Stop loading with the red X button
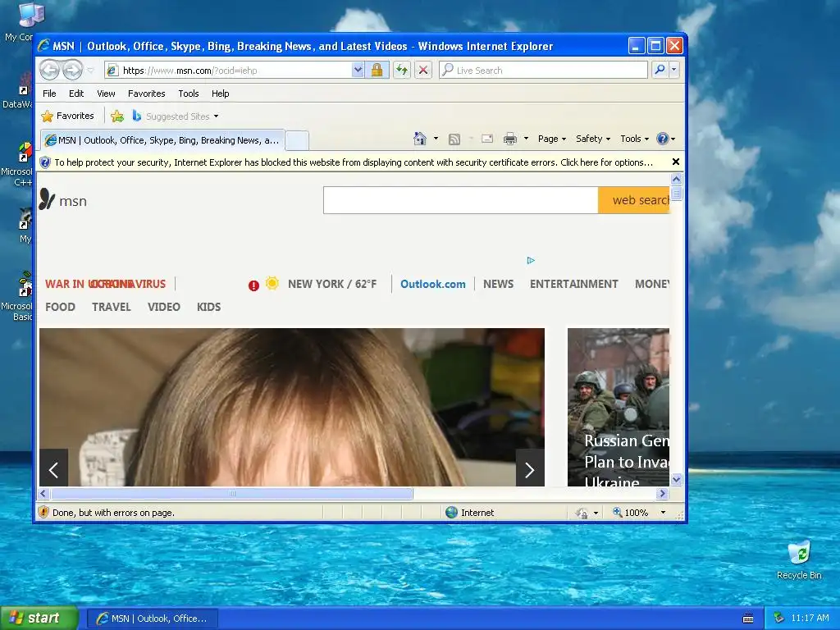The height and width of the screenshot is (630, 840). click(423, 71)
